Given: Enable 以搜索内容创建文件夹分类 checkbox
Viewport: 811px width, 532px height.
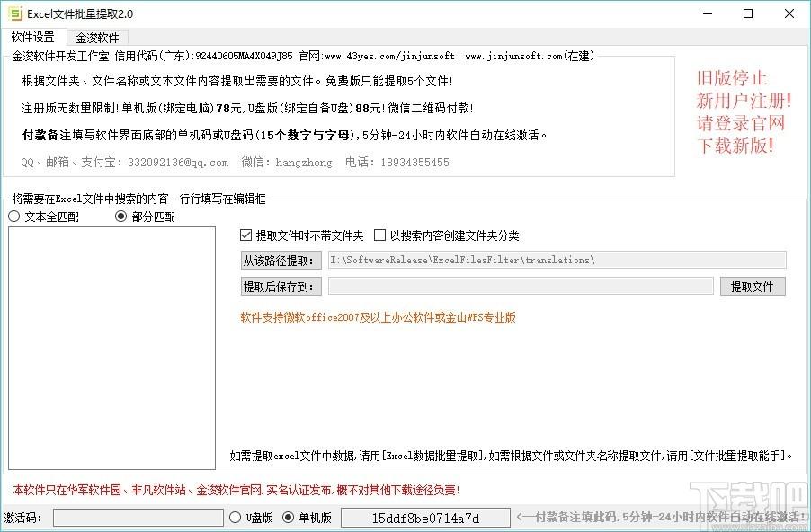Looking at the screenshot, I should 379,235.
